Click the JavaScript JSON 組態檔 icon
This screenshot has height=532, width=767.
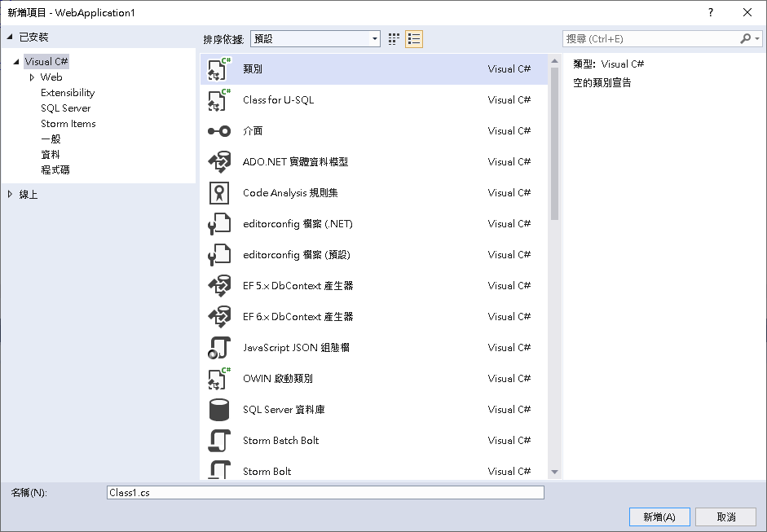219,348
